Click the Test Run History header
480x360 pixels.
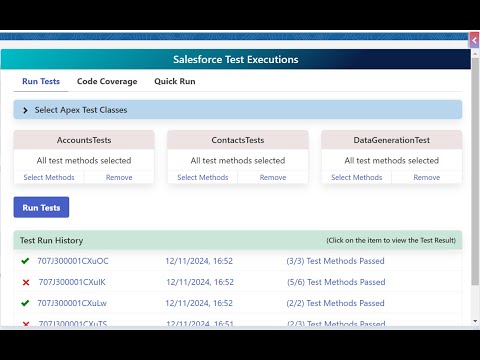click(x=238, y=240)
